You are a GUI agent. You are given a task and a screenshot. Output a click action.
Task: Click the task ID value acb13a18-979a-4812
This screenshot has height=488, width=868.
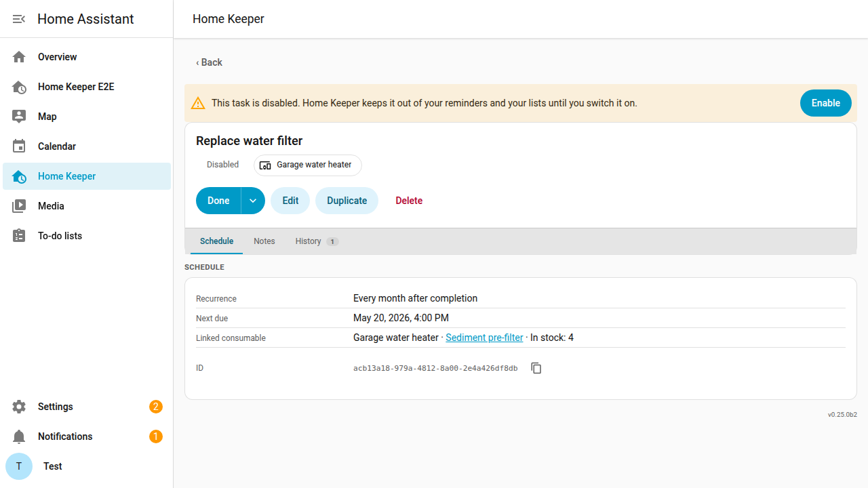435,369
